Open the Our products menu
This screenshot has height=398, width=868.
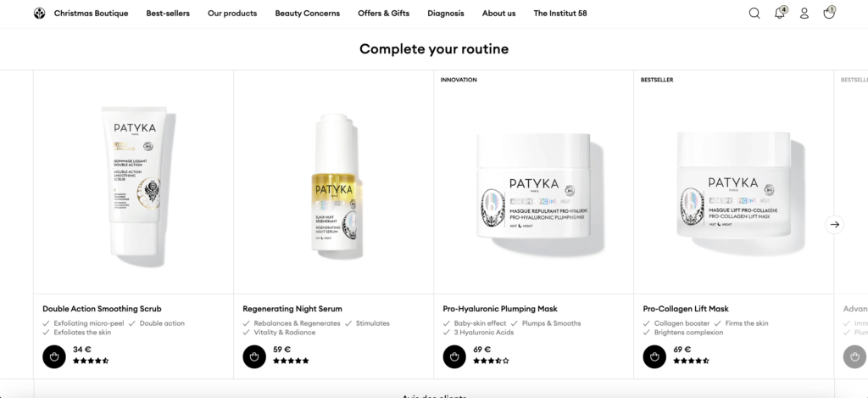coord(232,14)
